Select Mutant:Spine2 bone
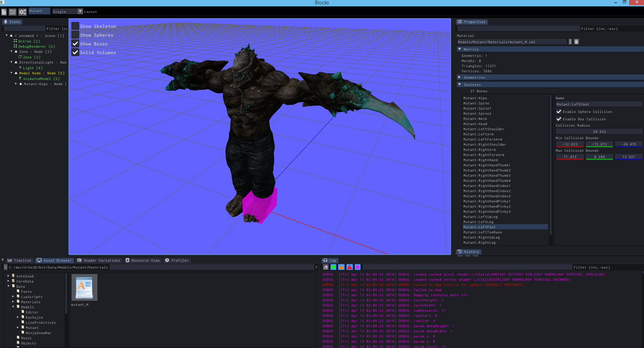 505,113
